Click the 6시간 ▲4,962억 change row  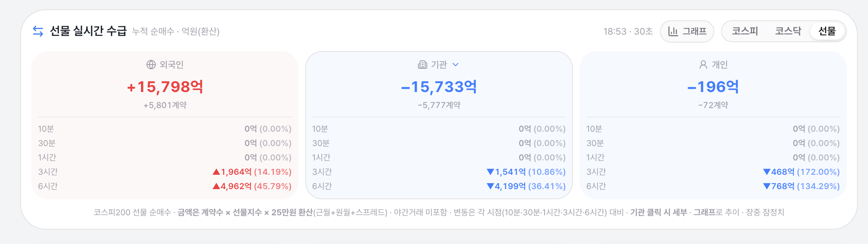[165, 186]
